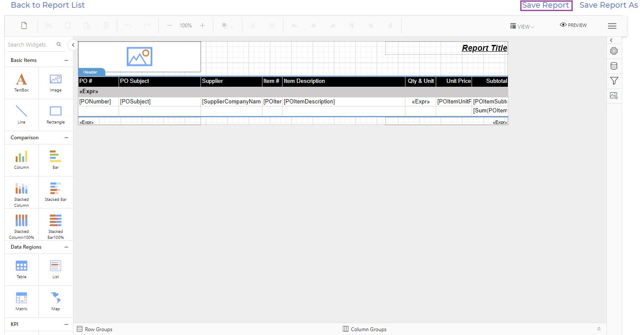Click the align middle toolbar icon

(371, 26)
